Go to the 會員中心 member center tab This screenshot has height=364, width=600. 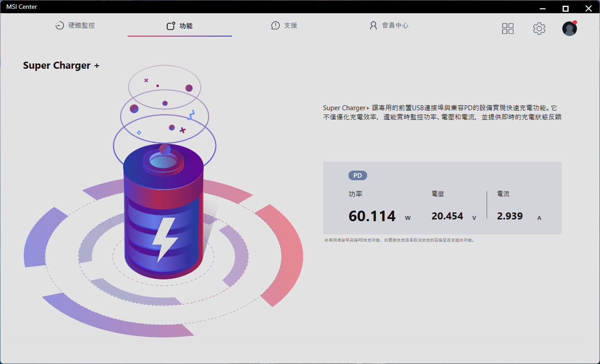pyautogui.click(x=389, y=26)
